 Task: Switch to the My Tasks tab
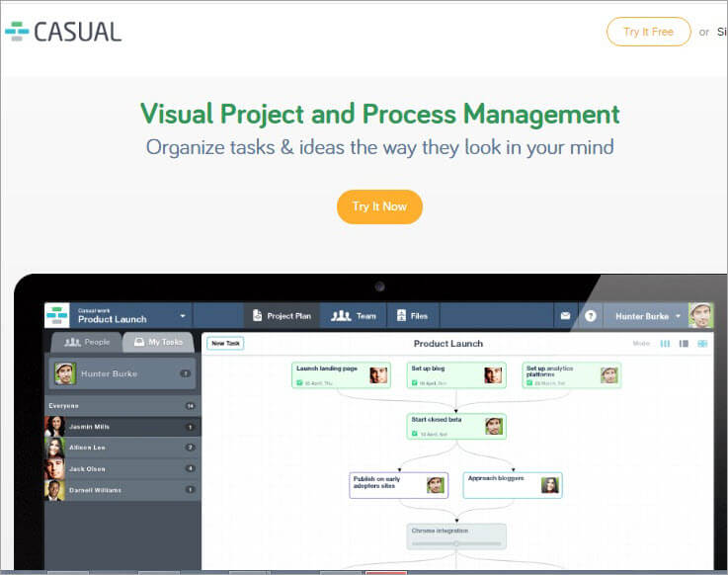(158, 342)
